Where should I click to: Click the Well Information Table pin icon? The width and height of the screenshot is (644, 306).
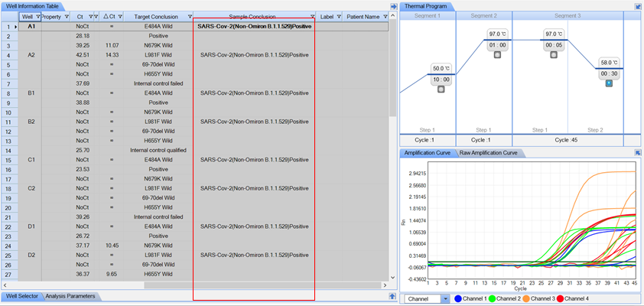[x=393, y=6]
